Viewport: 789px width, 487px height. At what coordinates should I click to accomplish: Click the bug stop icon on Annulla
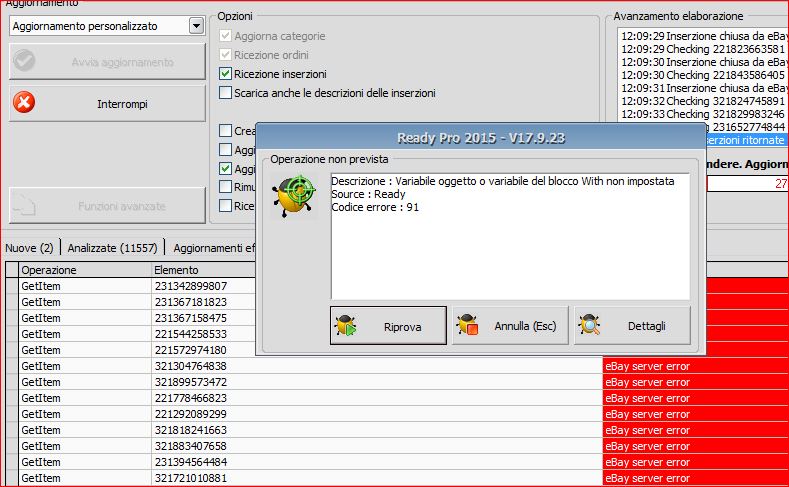[x=467, y=325]
